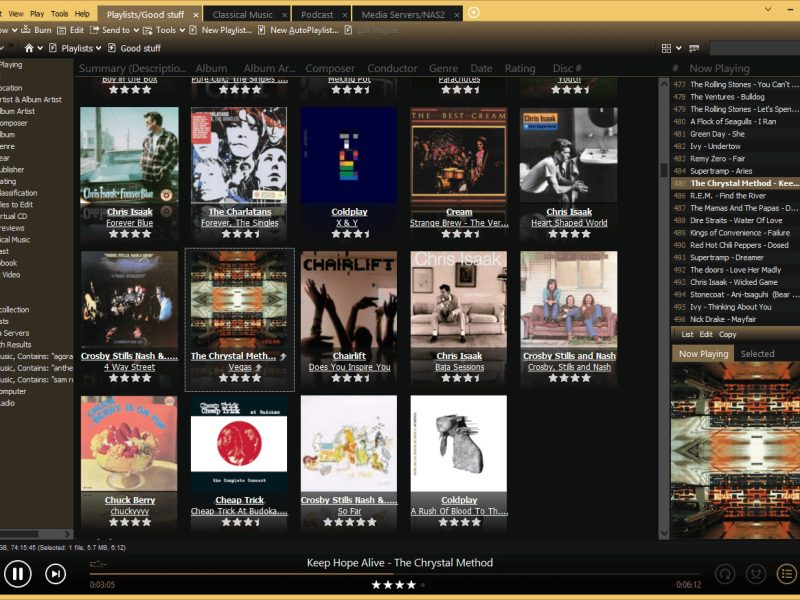Image resolution: width=800 pixels, height=600 pixels.
Task: Switch to the Media Servers/NAS2 tab
Action: pos(403,15)
